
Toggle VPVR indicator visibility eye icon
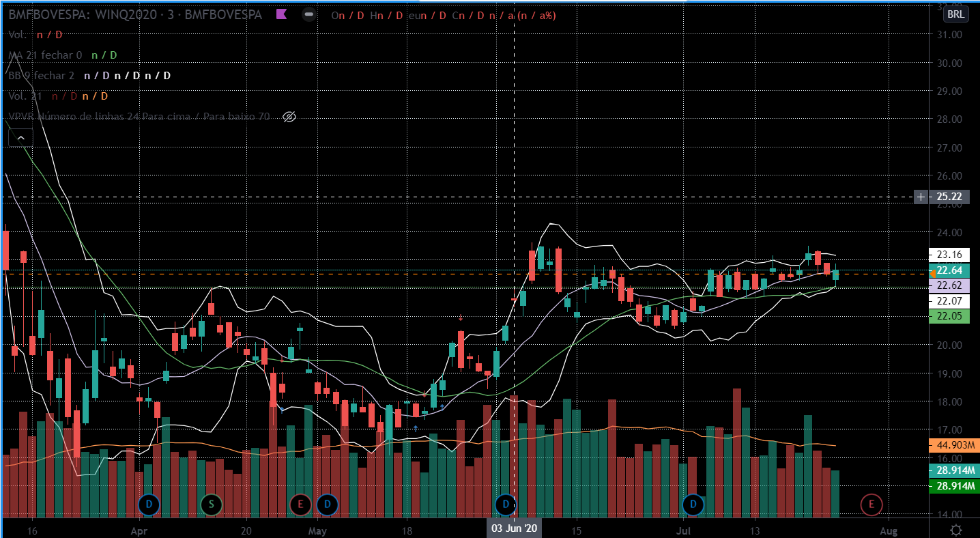(289, 117)
